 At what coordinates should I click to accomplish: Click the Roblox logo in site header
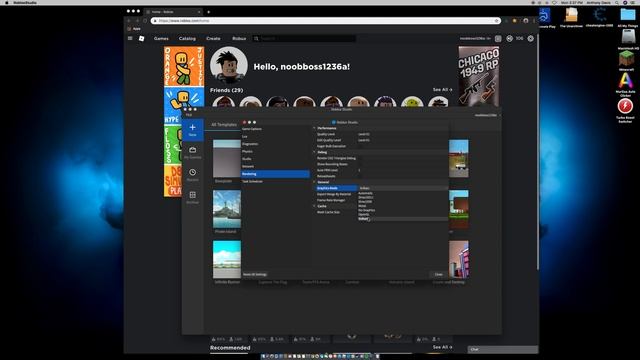(141, 38)
